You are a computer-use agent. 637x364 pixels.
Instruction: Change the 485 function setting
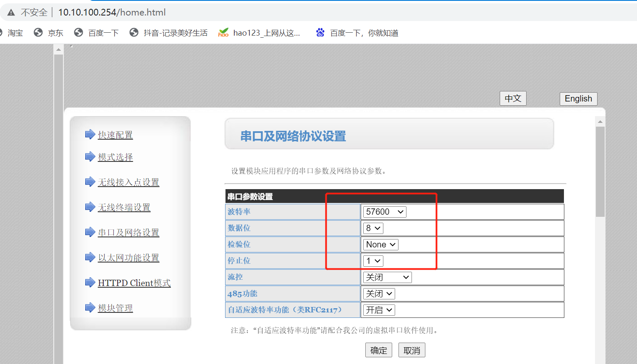[379, 294]
